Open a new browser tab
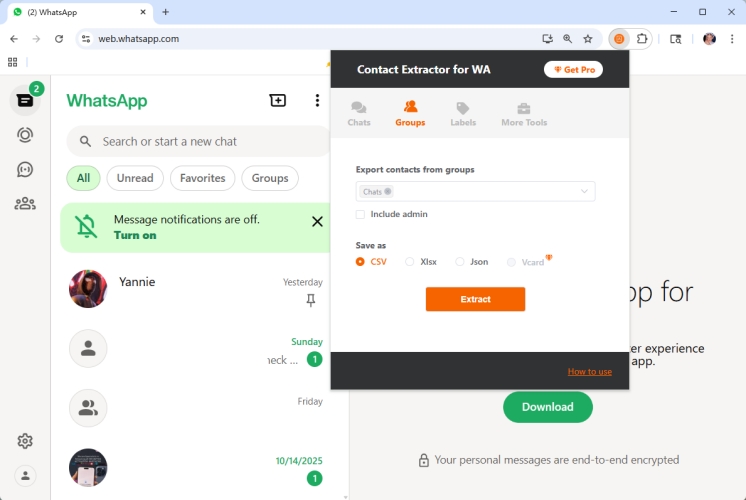This screenshot has width=746, height=500. (x=166, y=12)
